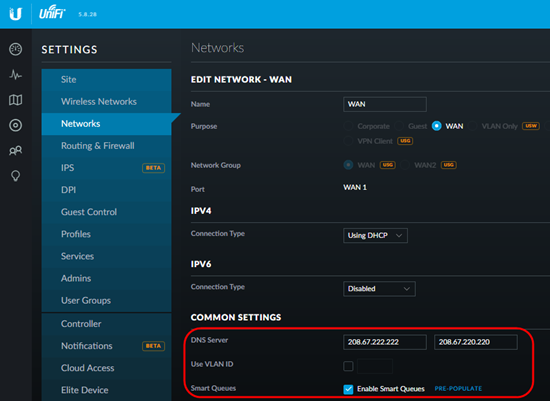The width and height of the screenshot is (550, 401).
Task: Open the Dashboard icon in left rail
Action: pos(15,49)
